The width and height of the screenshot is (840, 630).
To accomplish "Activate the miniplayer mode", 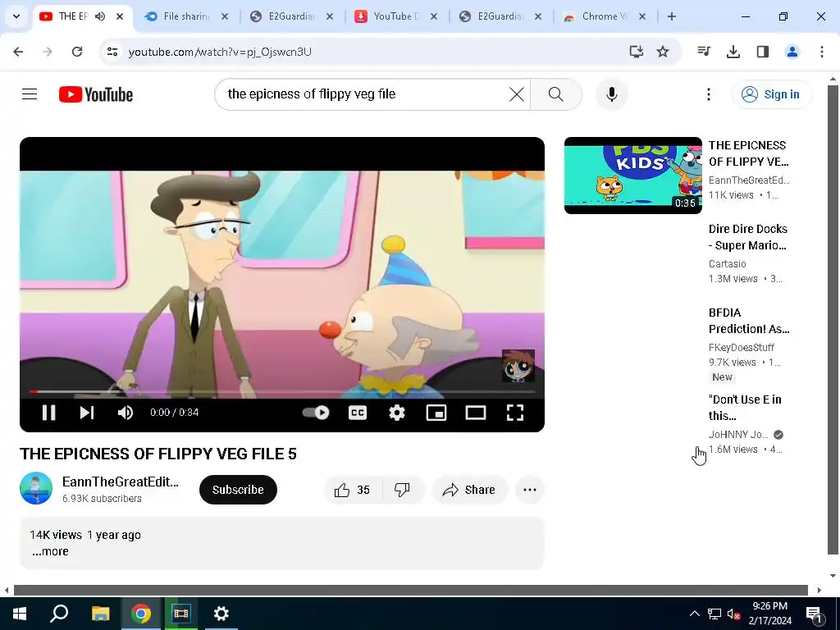I will tap(436, 413).
